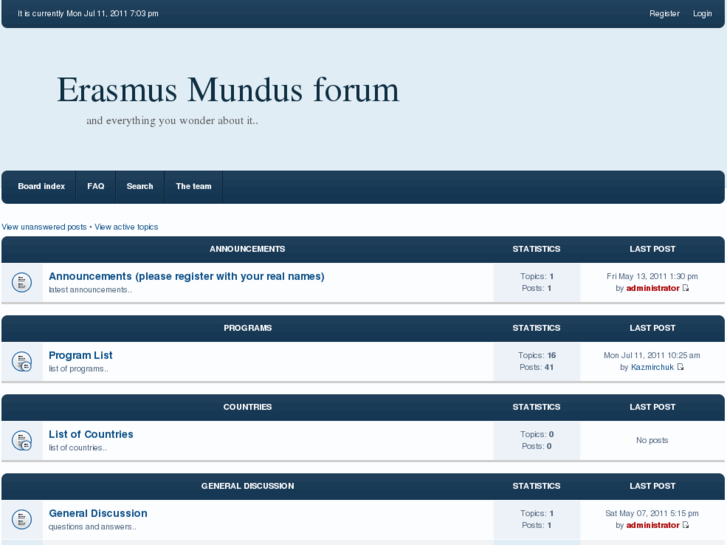Click 'No posts' in Countries row
Image resolution: width=727 pixels, height=545 pixels.
pyautogui.click(x=652, y=440)
